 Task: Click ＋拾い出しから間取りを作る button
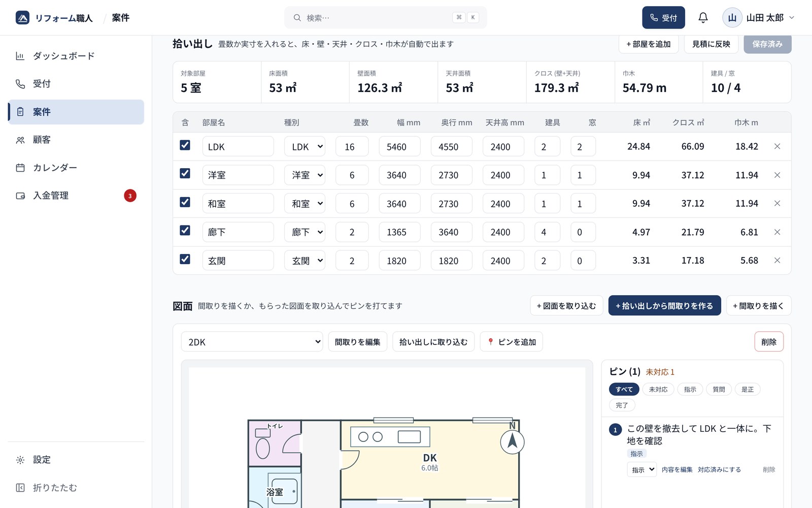click(664, 305)
